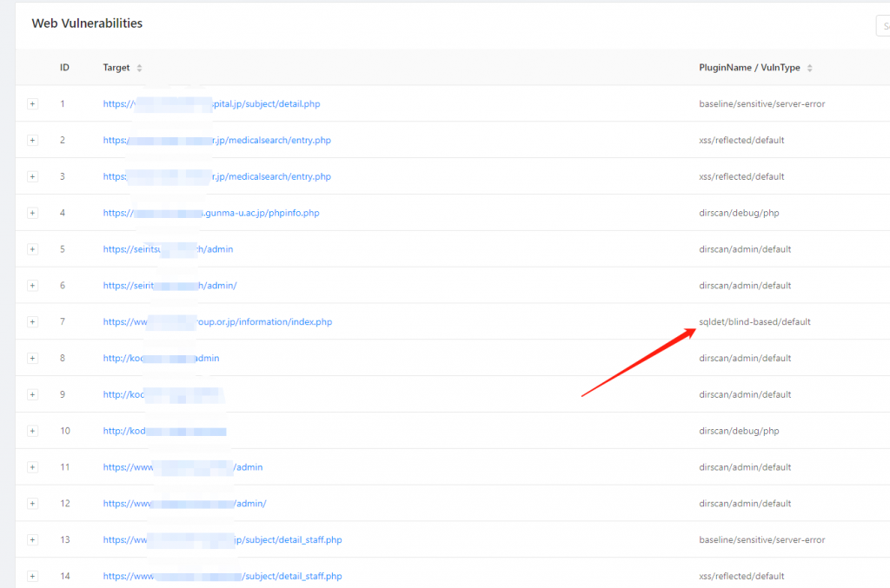Expand row 4 details with plus button
This screenshot has height=588, width=890.
click(x=32, y=213)
